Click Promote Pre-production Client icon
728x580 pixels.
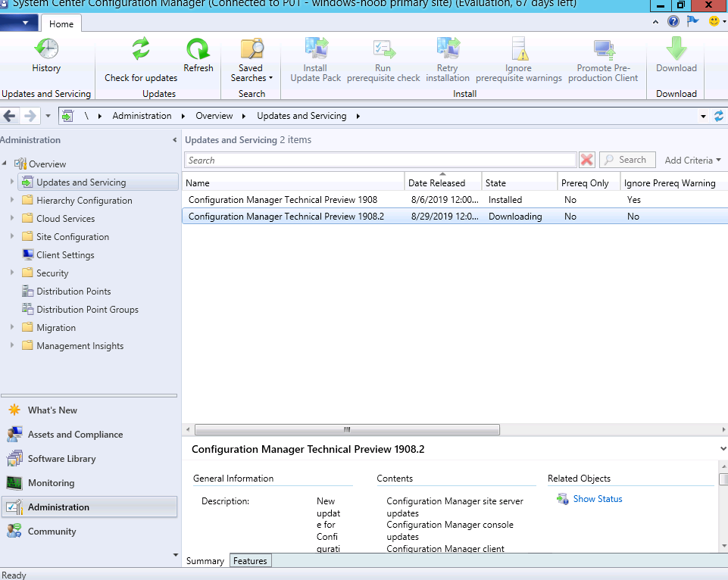point(604,50)
